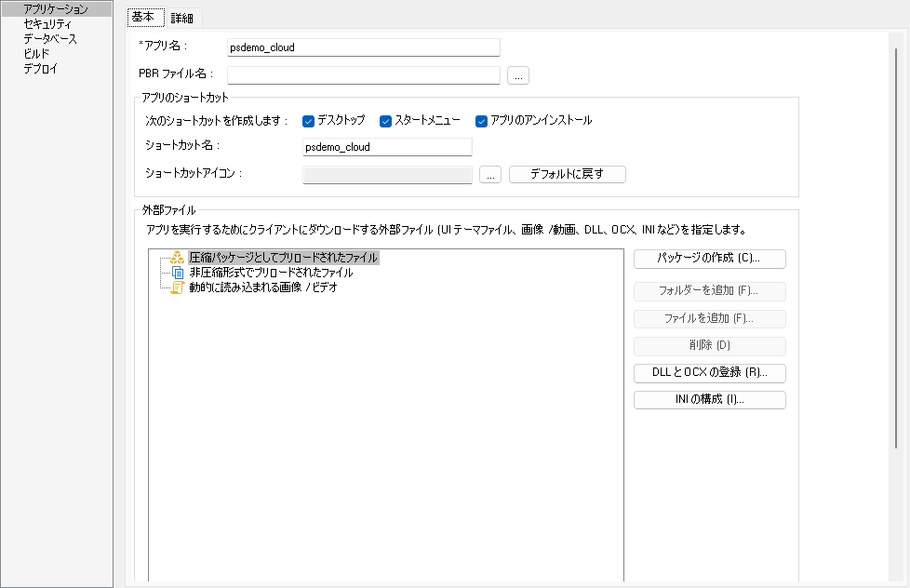Click the uncompressed preloaded files icon
The image size is (910, 588).
coord(177,273)
